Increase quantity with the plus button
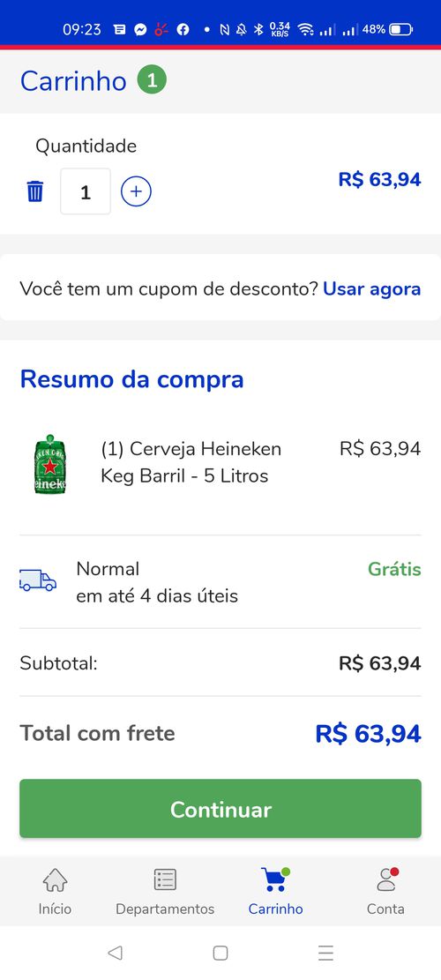The image size is (441, 980). pyautogui.click(x=136, y=191)
